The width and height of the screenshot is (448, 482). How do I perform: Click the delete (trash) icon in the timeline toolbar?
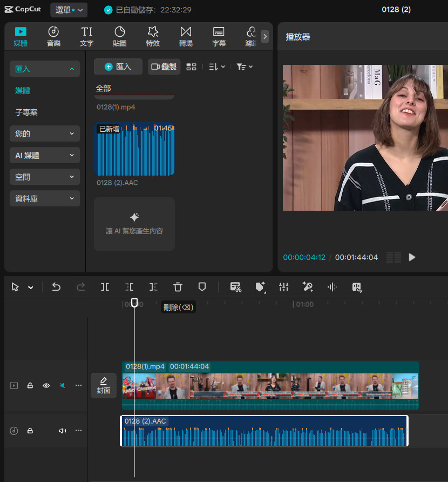(178, 287)
